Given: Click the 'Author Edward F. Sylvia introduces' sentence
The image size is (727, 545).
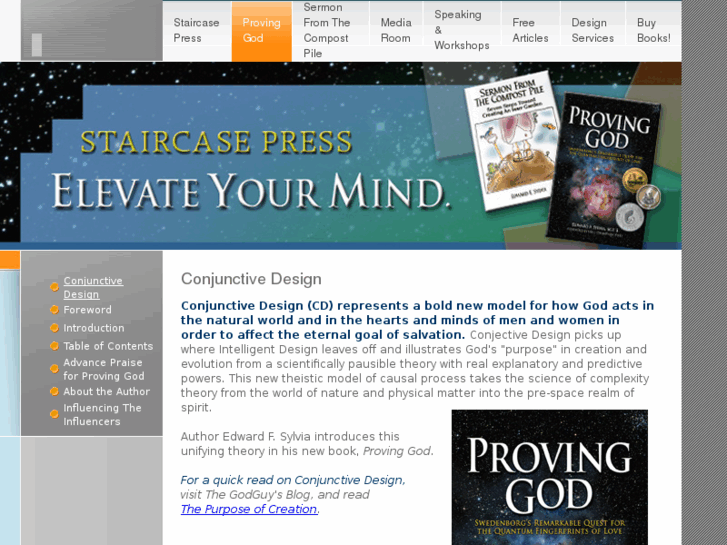Looking at the screenshot, I should click(x=307, y=444).
